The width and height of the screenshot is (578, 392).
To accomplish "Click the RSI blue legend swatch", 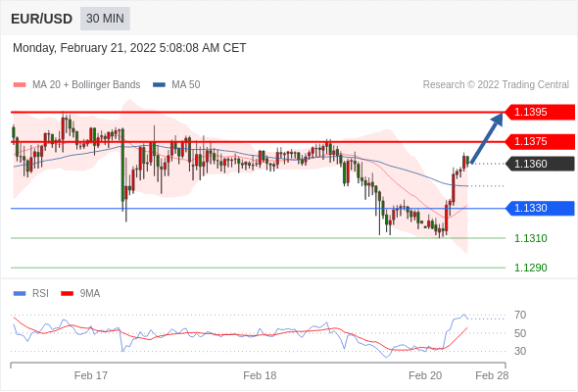I will (20, 294).
